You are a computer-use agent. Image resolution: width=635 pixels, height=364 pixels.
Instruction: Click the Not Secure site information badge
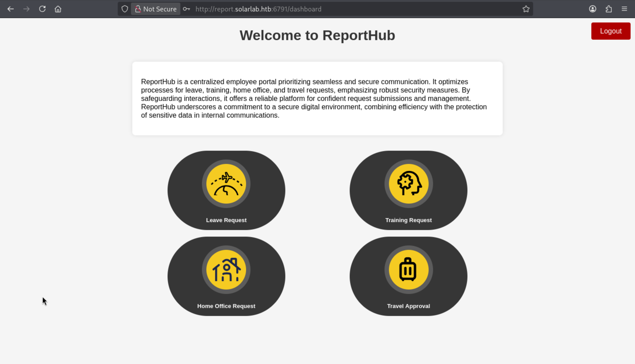[x=156, y=9]
